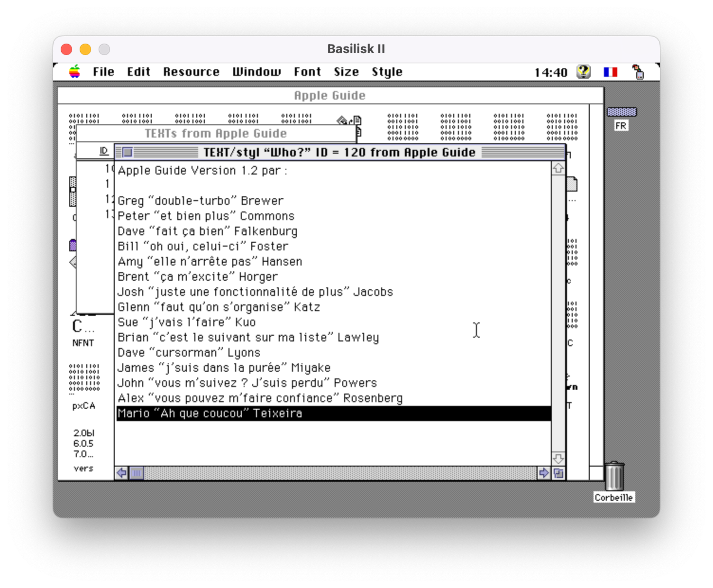Screen dimensions: 713x588
Task: Click the line Glenn "faut qu'on s'organise" Katz
Action: click(219, 307)
